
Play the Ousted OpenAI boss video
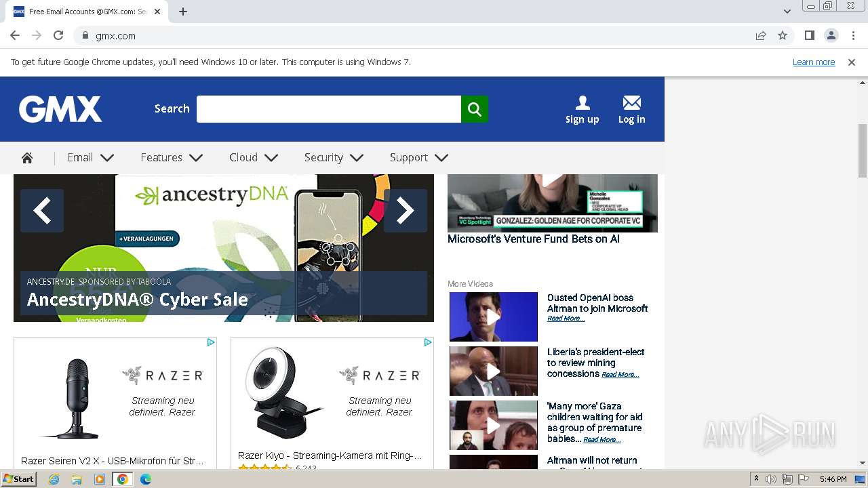pyautogui.click(x=494, y=317)
